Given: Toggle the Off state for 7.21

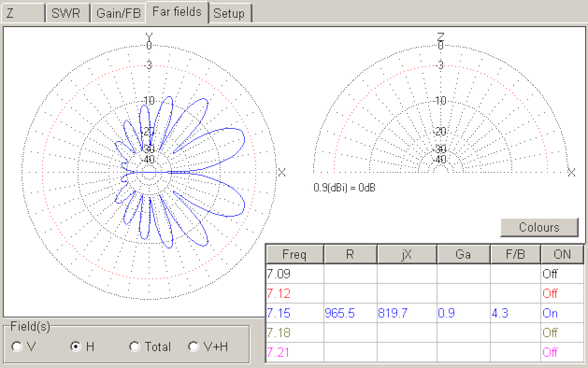Looking at the screenshot, I should 562,352.
